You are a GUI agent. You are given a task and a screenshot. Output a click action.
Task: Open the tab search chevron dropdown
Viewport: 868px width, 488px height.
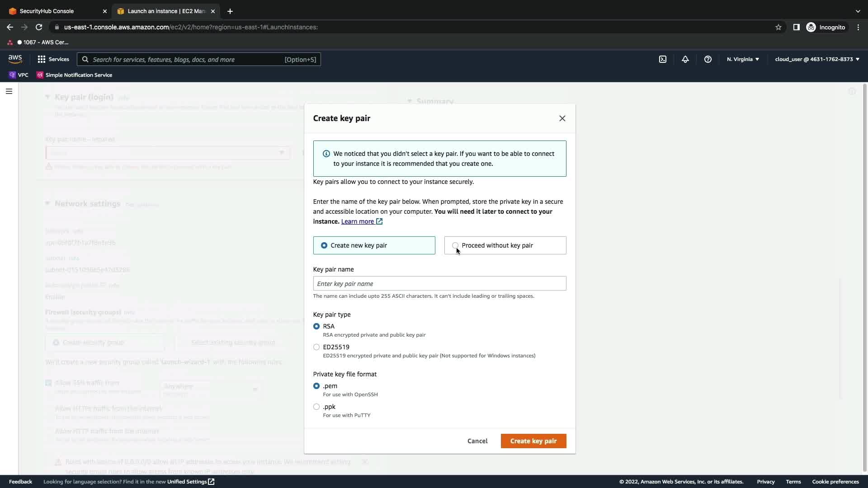858,11
